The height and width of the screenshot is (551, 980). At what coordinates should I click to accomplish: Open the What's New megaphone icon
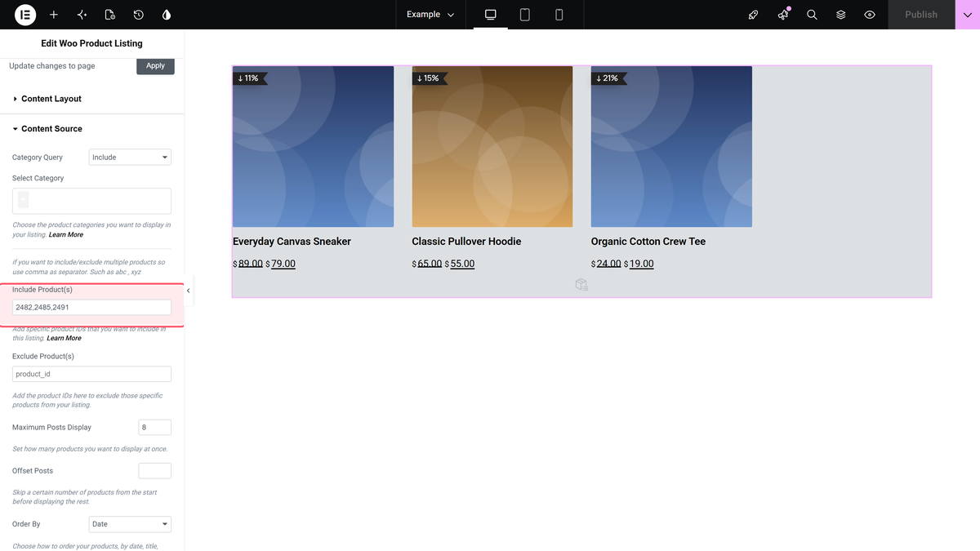(783, 15)
